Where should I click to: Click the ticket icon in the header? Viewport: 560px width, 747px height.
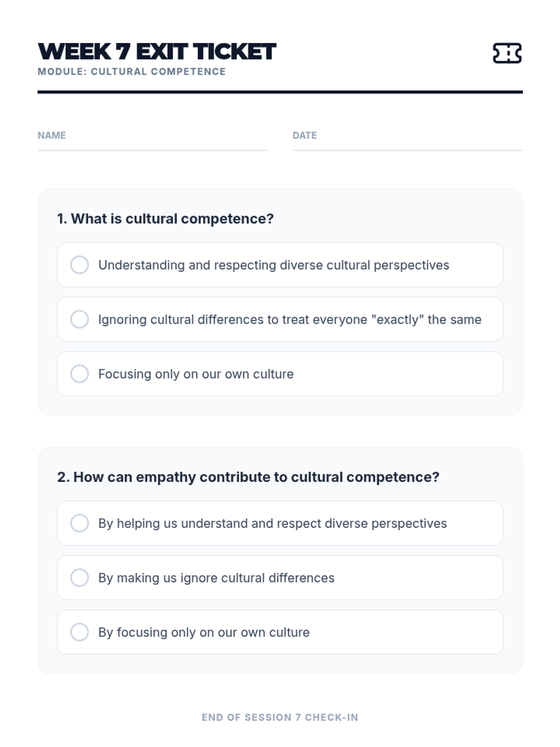507,53
